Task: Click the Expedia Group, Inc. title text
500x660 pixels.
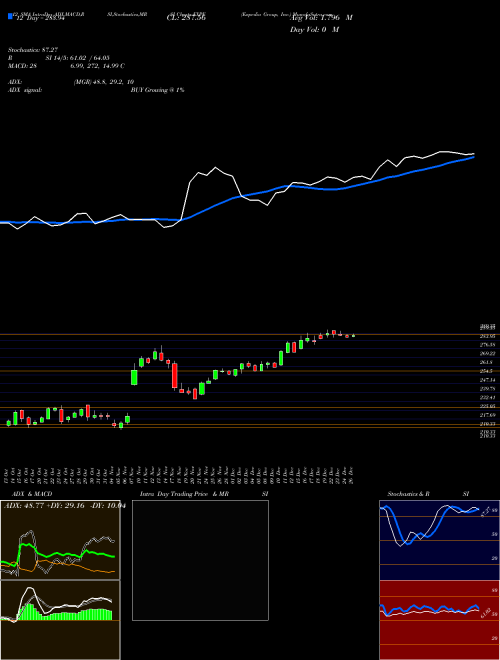Action: click(x=264, y=14)
